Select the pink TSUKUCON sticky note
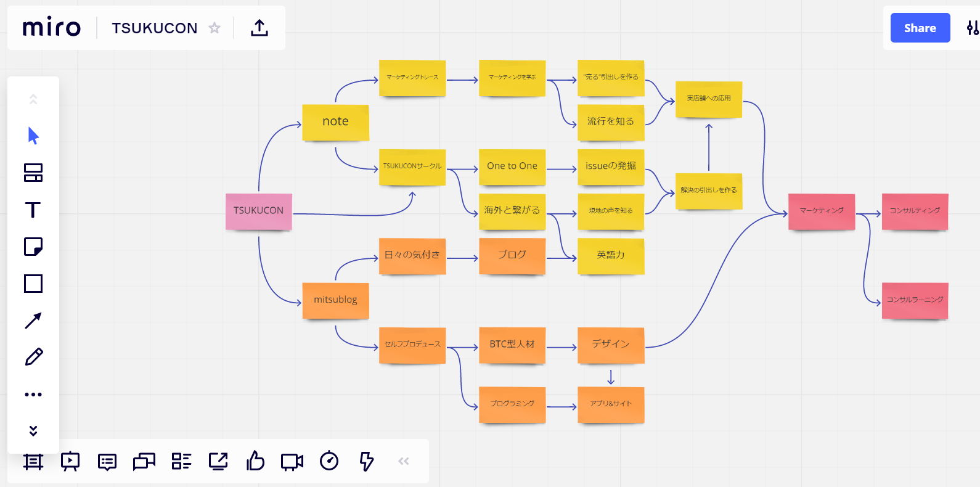This screenshot has height=487, width=980. coord(258,211)
